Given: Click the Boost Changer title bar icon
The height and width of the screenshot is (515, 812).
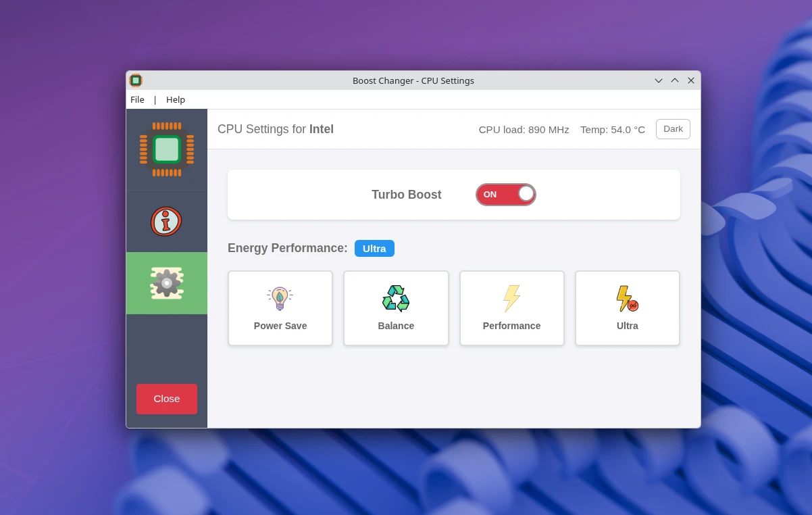Looking at the screenshot, I should coord(136,80).
